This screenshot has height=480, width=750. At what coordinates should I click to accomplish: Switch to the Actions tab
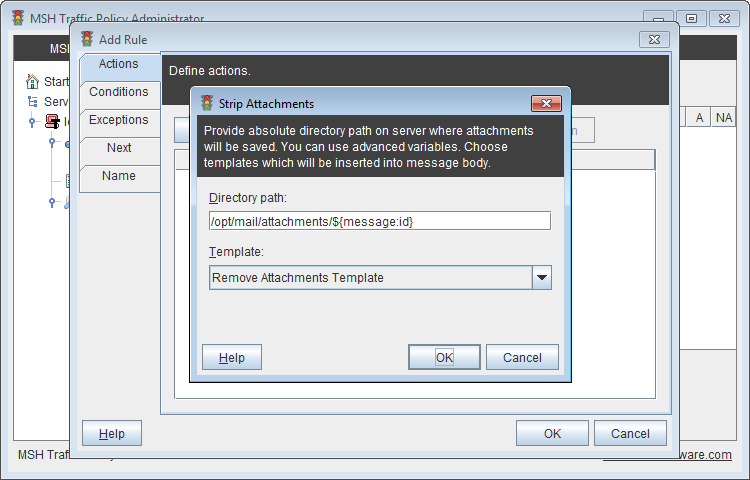(119, 64)
